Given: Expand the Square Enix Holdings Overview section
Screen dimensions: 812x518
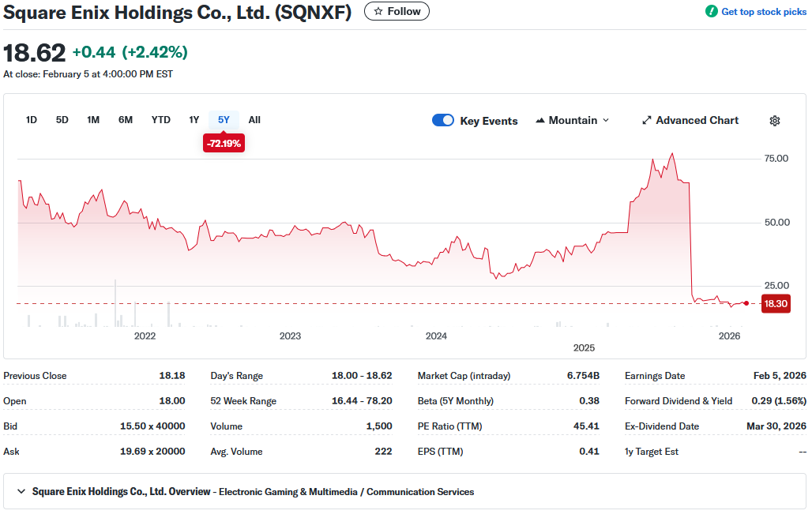Looking at the screenshot, I should pyautogui.click(x=21, y=492).
